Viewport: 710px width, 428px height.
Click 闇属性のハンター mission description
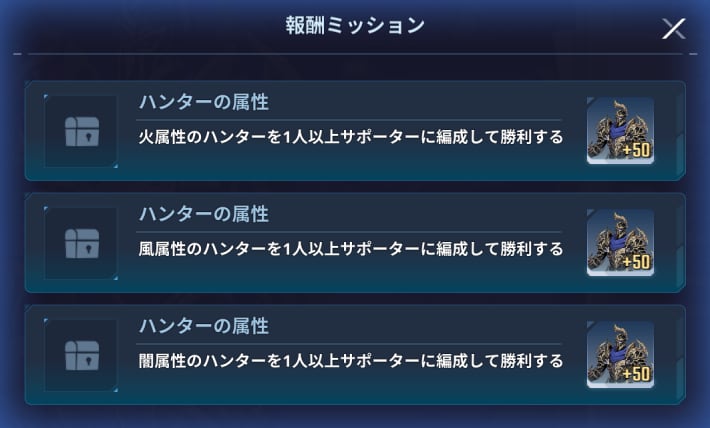point(351,361)
